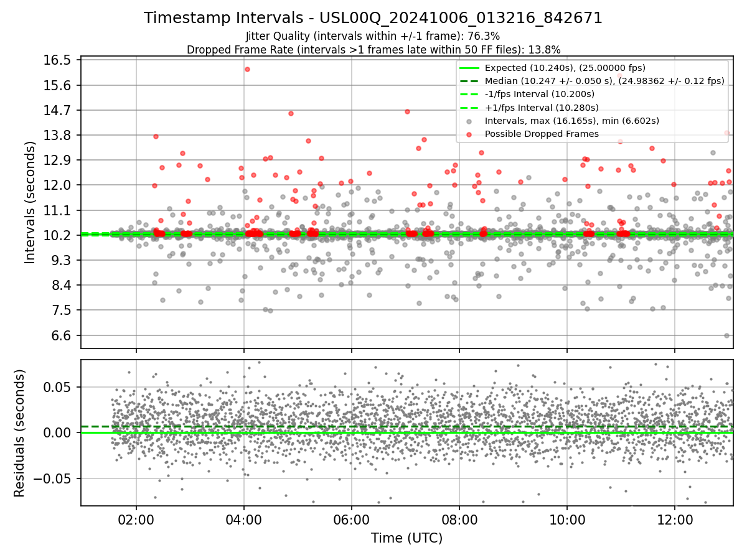
Task: Click the Intervals (seconds) y-axis label
Action: [x=31, y=202]
